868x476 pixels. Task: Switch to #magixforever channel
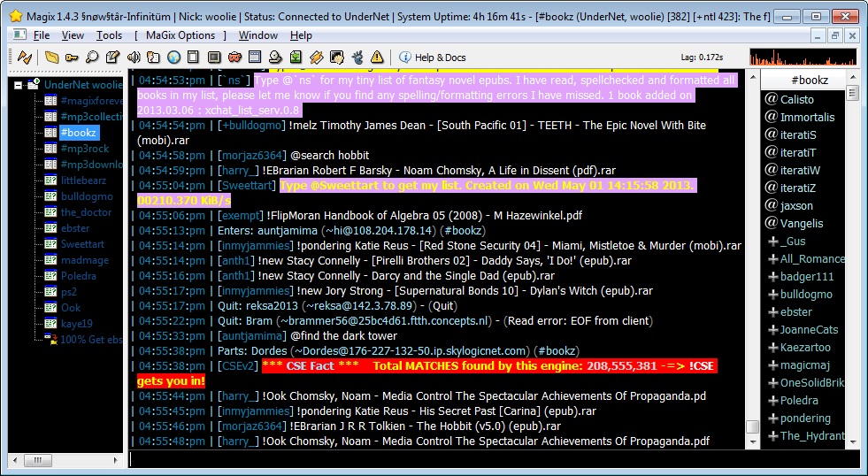coord(91,101)
